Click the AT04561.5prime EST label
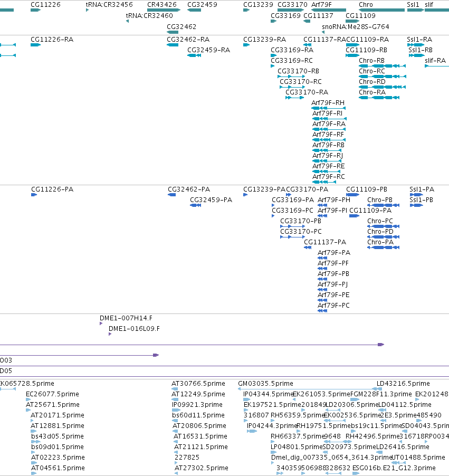 click(58, 468)
